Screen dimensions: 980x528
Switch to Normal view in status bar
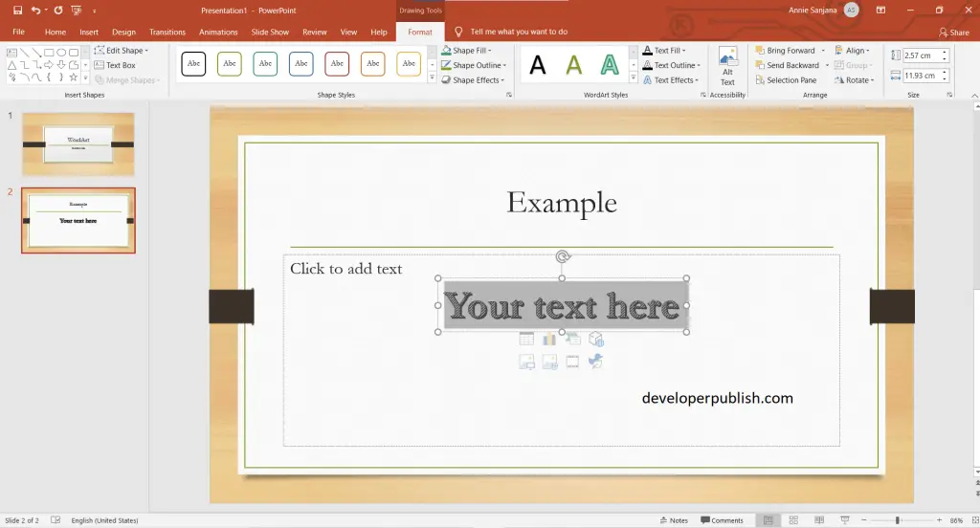point(768,520)
